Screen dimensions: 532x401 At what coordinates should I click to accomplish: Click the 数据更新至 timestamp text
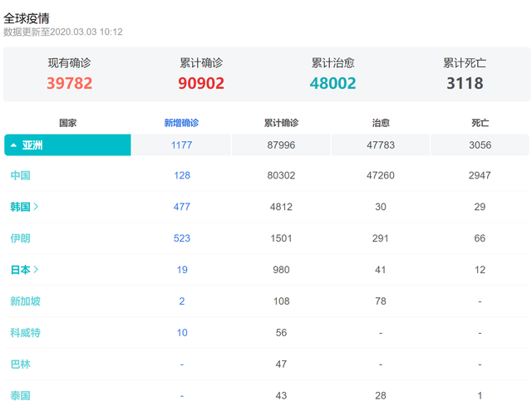(x=63, y=32)
